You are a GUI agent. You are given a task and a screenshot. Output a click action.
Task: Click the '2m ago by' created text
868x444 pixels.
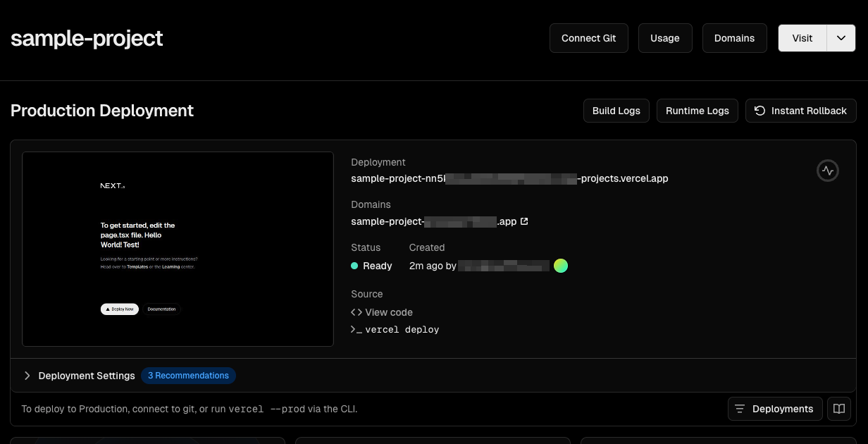tap(433, 266)
